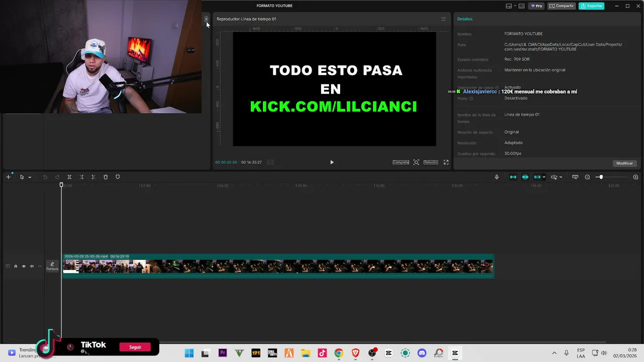The image size is (644, 362).
Task: Click the redo arrow
Action: click(57, 177)
